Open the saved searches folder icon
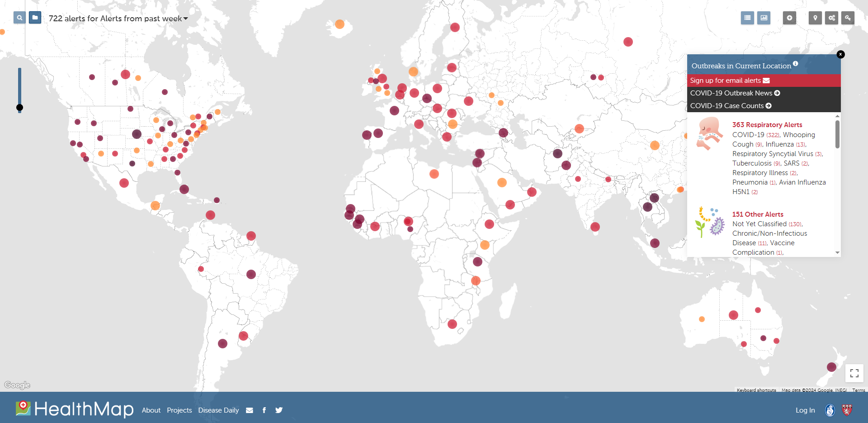 point(35,18)
